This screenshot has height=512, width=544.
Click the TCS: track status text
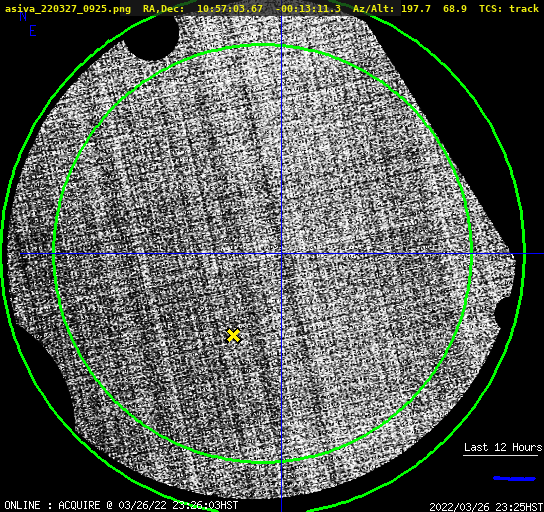click(x=509, y=8)
